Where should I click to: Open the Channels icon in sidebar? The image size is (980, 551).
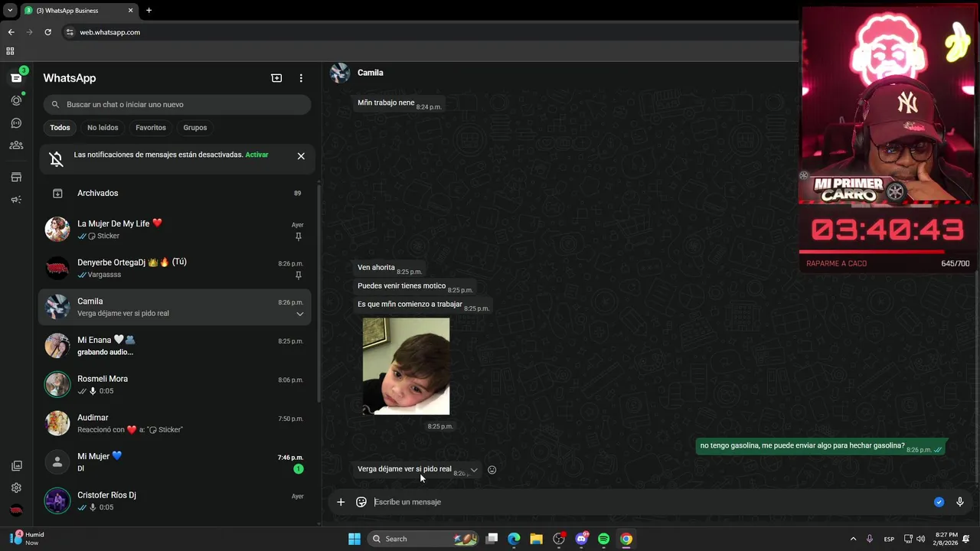16,123
